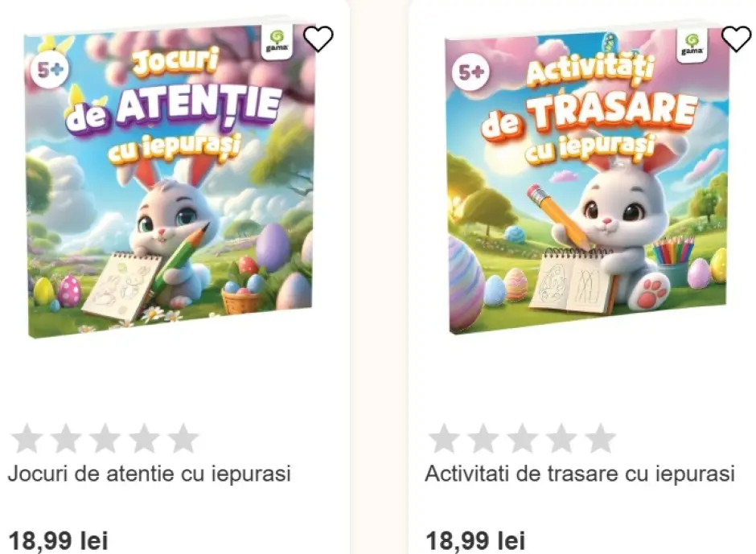Open Jocuri de atentie cu iepurasi cover image
The width and height of the screenshot is (756, 554).
171,181
